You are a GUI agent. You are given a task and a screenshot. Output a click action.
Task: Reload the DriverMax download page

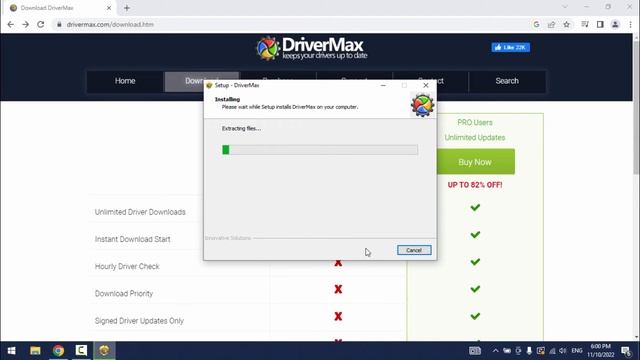tap(40, 24)
